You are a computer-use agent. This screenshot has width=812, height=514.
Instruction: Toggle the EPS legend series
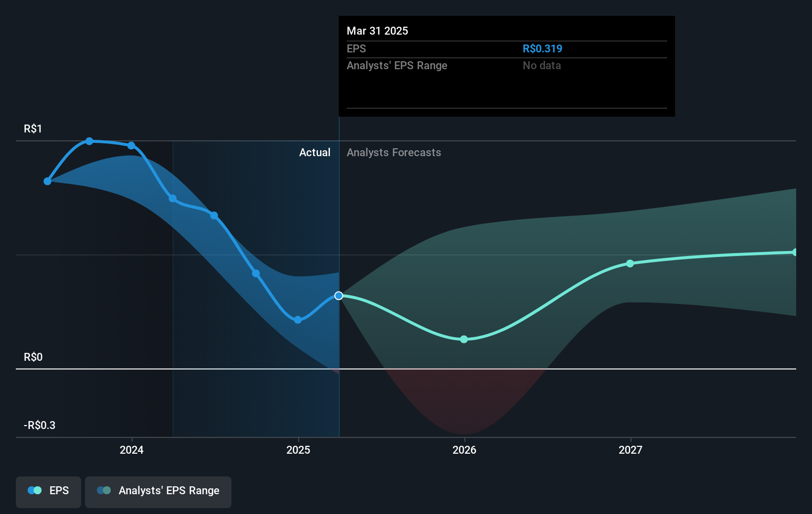tap(48, 491)
